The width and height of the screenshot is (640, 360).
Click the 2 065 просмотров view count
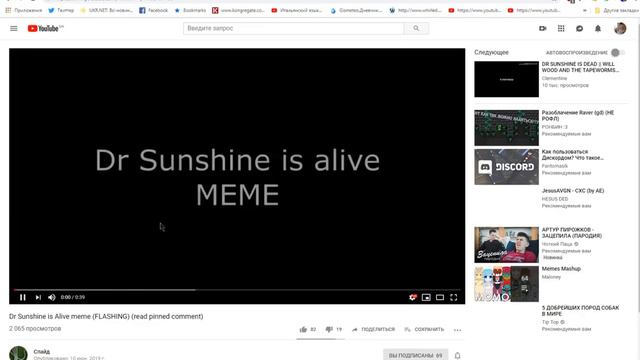point(35,329)
